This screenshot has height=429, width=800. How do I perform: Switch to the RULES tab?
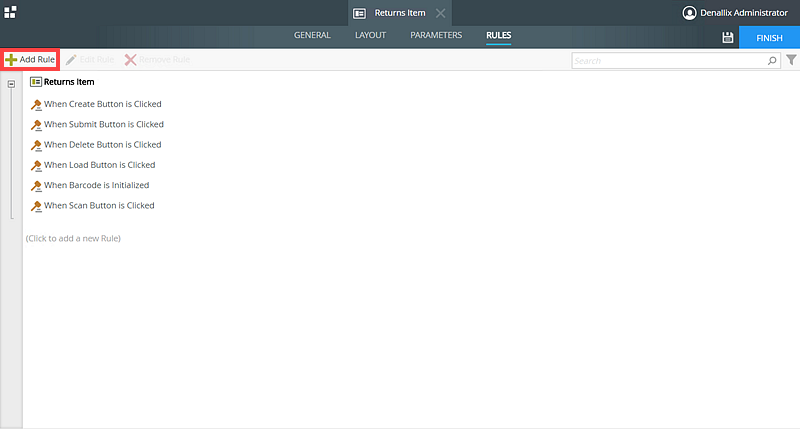[x=498, y=35]
